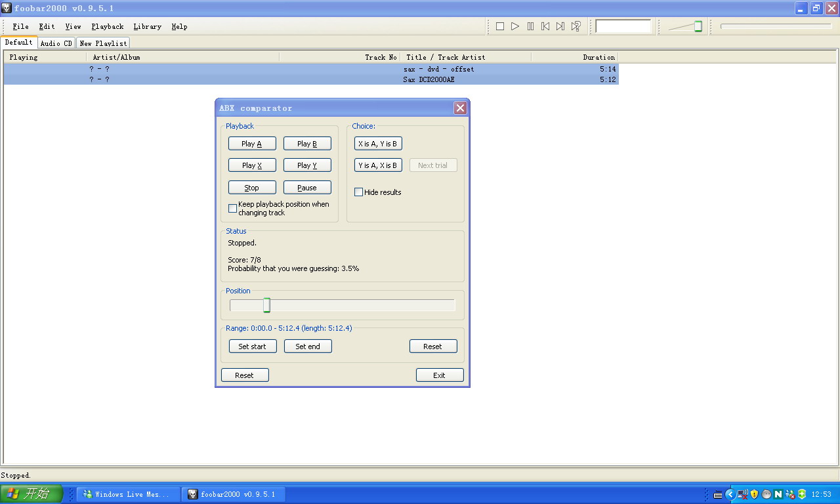Click the duration value 5:12
The width and height of the screenshot is (840, 504).
pyautogui.click(x=608, y=79)
